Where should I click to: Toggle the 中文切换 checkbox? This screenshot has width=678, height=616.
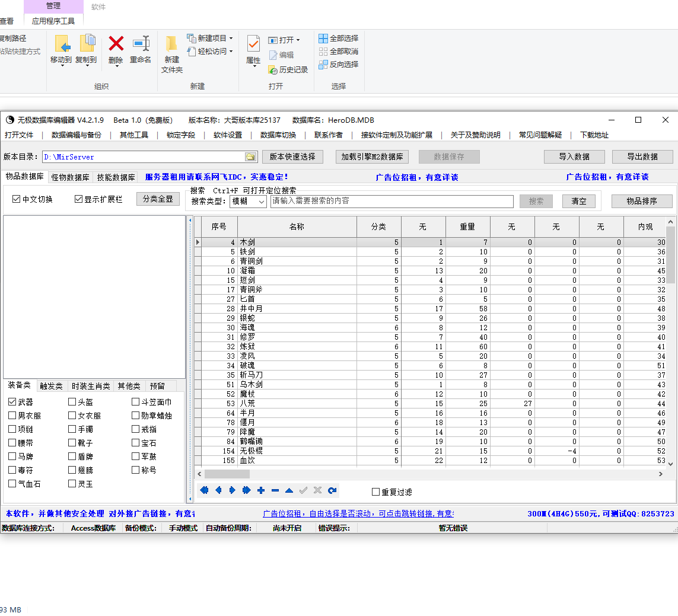[x=16, y=199]
